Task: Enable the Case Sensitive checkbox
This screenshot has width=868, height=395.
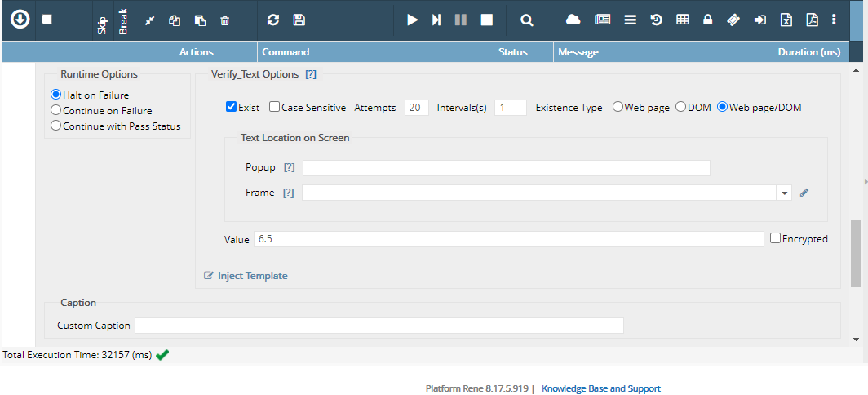Action: tap(275, 107)
